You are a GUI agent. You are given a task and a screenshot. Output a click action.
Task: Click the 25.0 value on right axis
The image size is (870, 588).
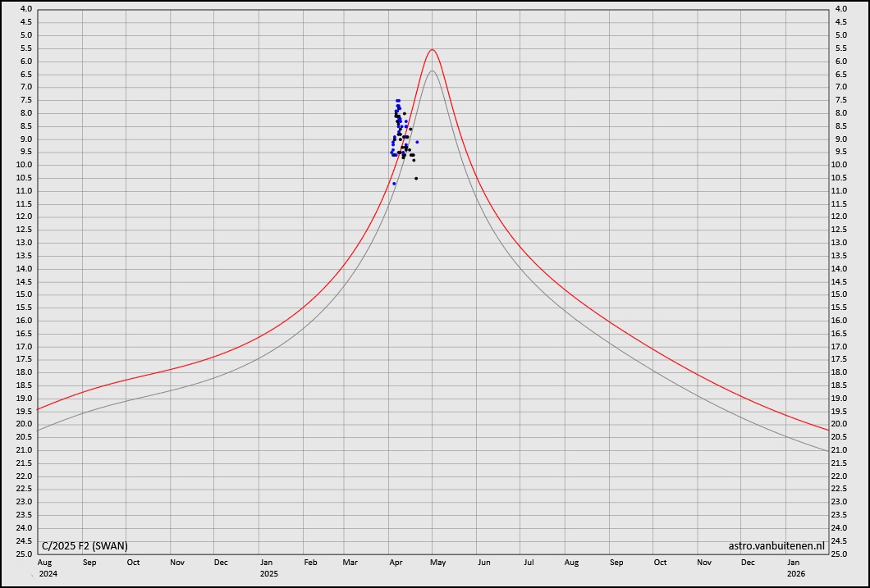pos(840,554)
